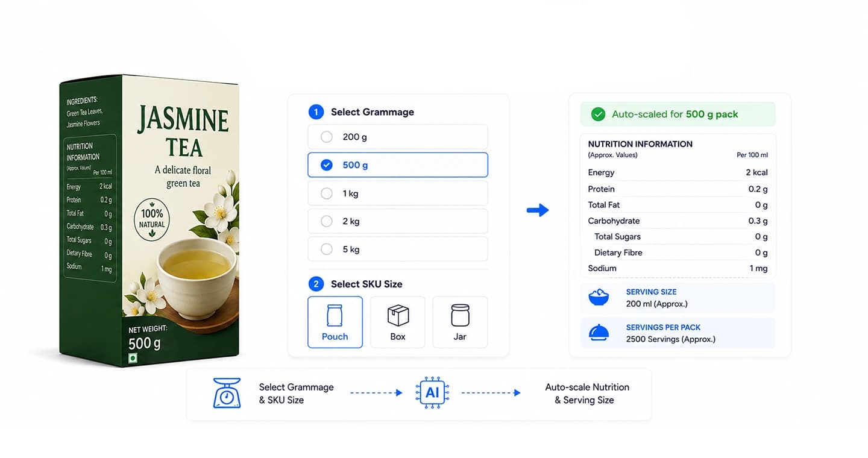
Task: Choose the 5 kg grammage option
Action: (x=398, y=249)
